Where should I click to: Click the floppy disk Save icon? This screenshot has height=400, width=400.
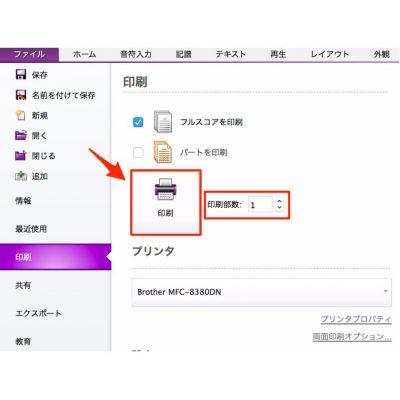pyautogui.click(x=21, y=74)
